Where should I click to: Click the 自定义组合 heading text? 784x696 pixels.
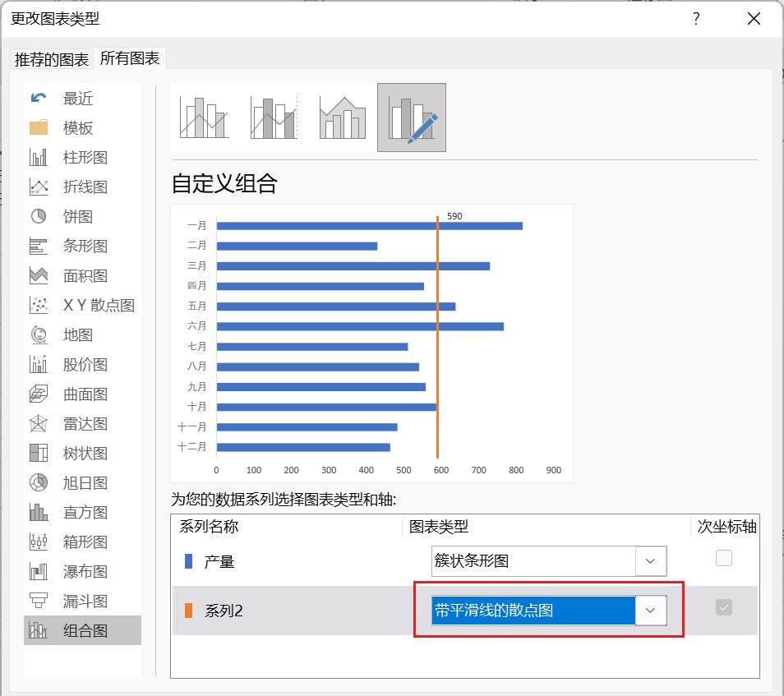pyautogui.click(x=224, y=183)
